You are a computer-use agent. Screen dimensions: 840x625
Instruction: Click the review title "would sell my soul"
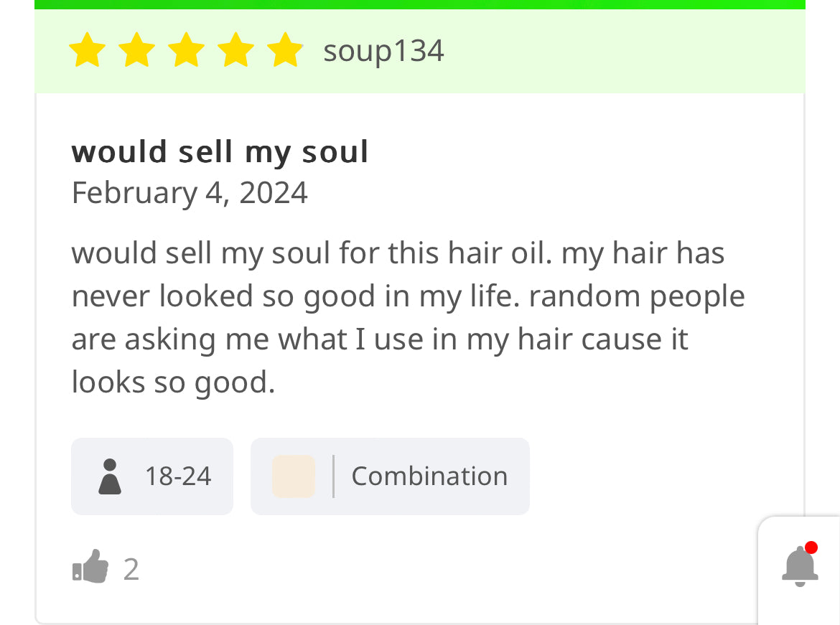(220, 152)
